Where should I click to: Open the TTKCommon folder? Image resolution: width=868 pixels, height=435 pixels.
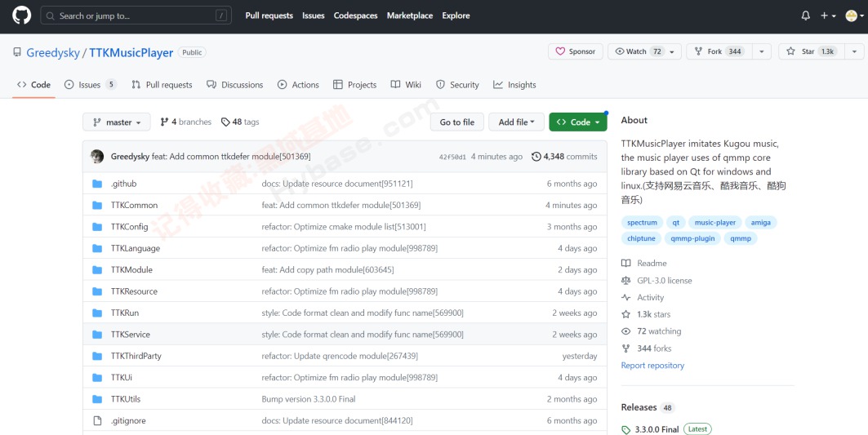pyautogui.click(x=134, y=206)
